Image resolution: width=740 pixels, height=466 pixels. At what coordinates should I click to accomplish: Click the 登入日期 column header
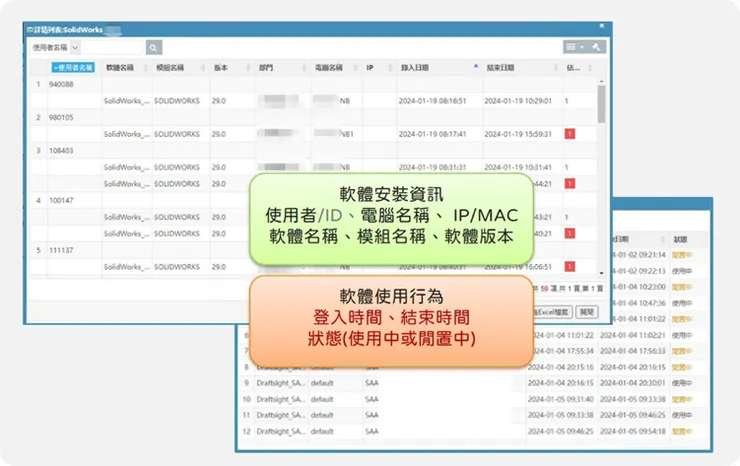[x=415, y=68]
